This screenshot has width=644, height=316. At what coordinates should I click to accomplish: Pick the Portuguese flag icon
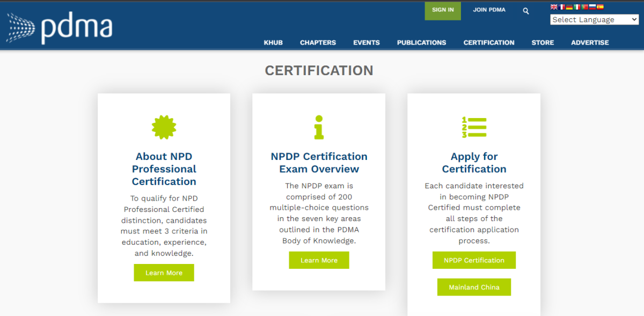pos(585,7)
